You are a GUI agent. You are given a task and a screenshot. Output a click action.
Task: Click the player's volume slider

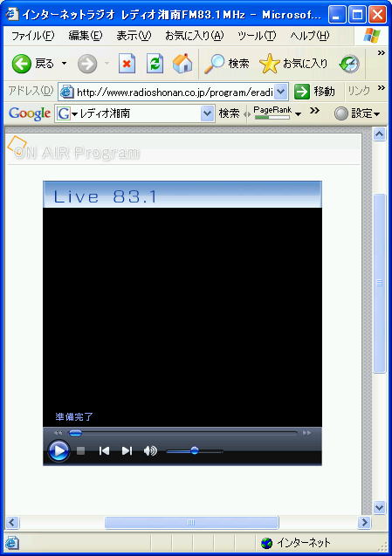pos(195,451)
